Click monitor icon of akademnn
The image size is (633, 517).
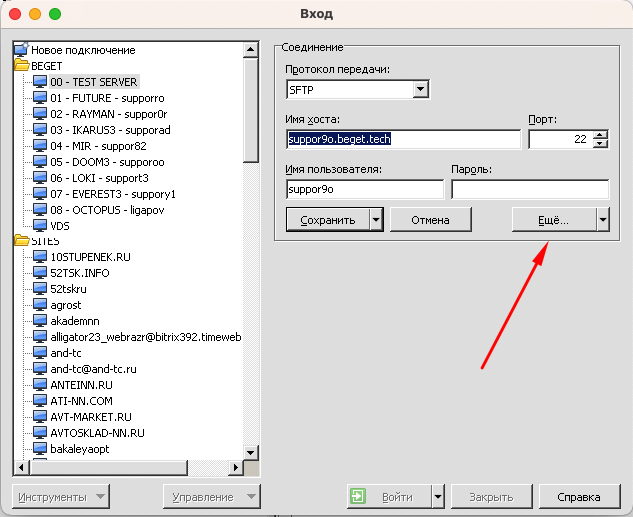pos(40,320)
